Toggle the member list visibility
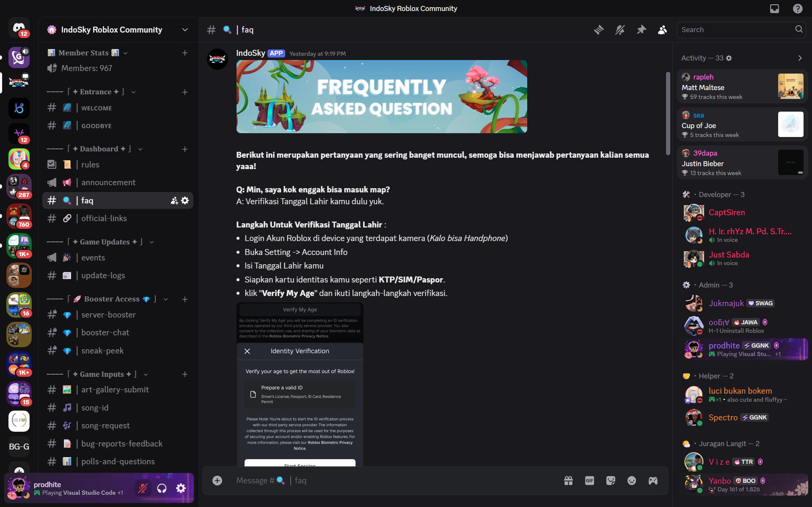The width and height of the screenshot is (812, 507). point(663,30)
